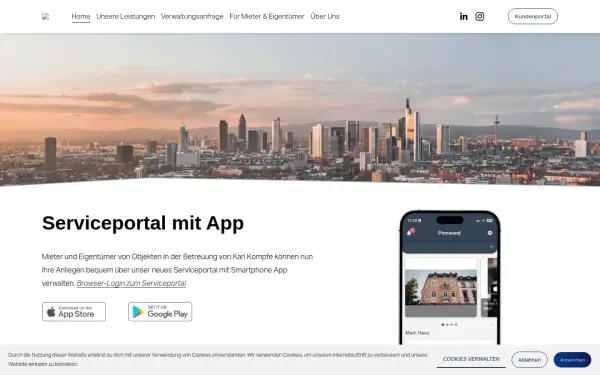
Task: Click the notification bell in phone mockup
Action: pyautogui.click(x=410, y=232)
